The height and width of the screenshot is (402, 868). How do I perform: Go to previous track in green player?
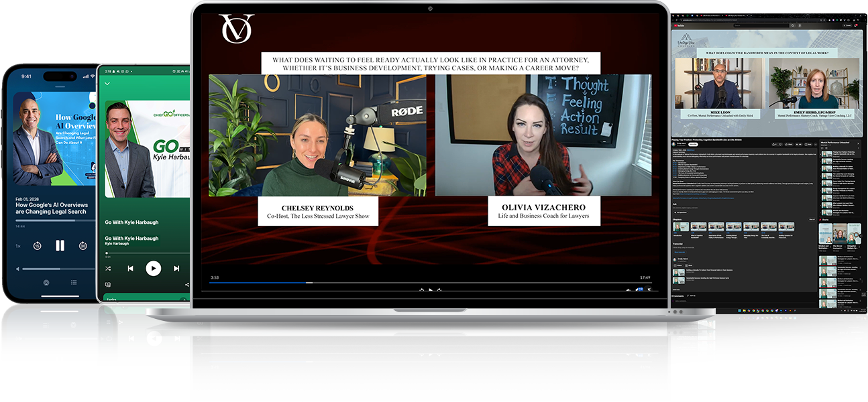tap(131, 268)
